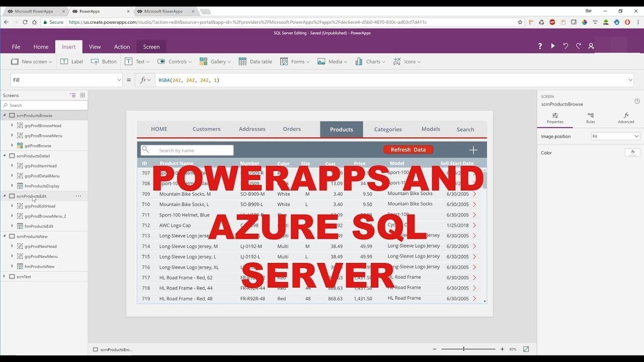Screen dimensions: 644x362
Task: Open the scrnProductsEdit ellipsis menu
Action: coord(78,196)
